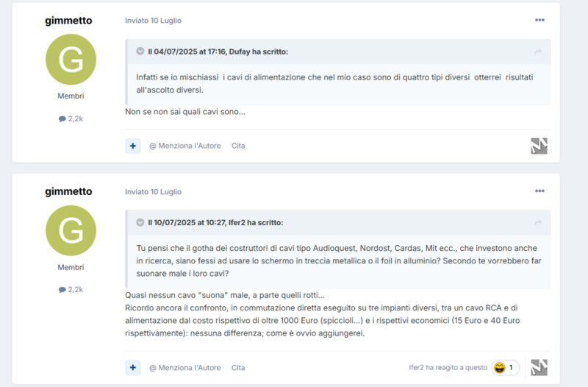Click gimmetto avatar in second post

(x=71, y=230)
